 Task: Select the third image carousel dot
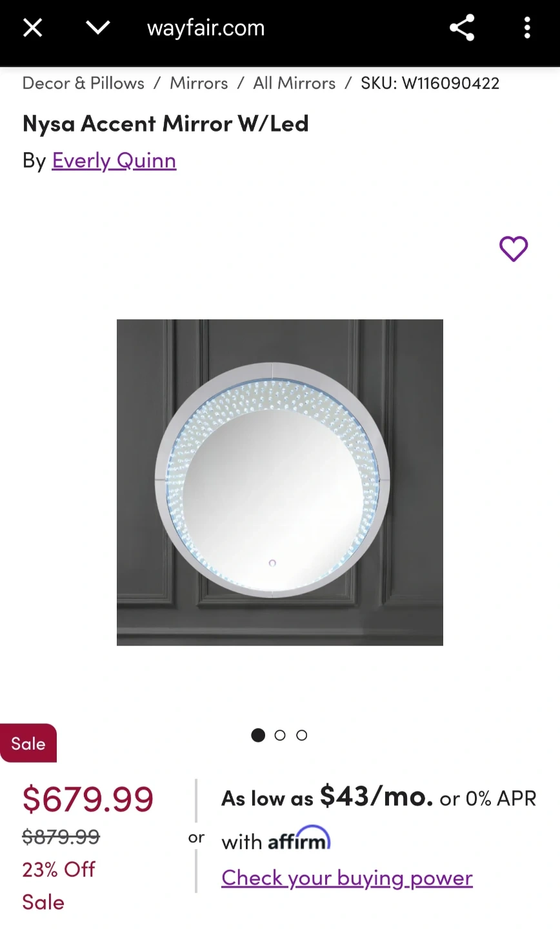(302, 735)
